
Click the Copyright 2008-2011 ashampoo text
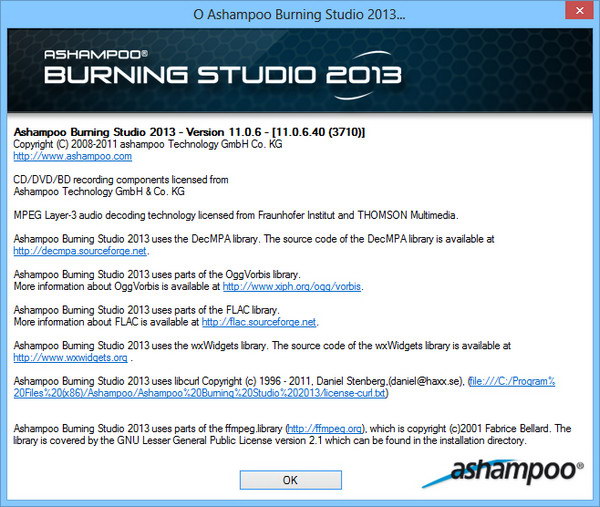148,144
